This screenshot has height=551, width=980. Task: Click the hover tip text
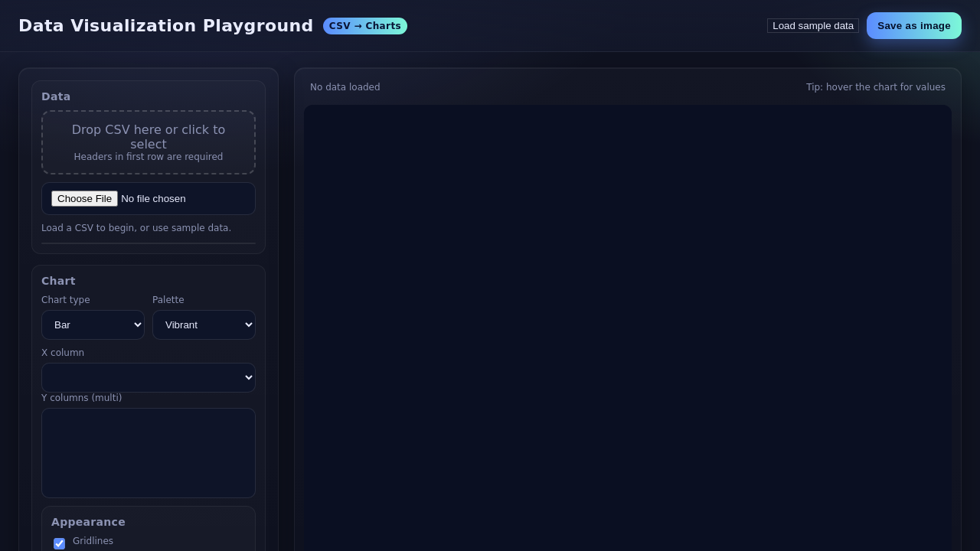pyautogui.click(x=876, y=87)
